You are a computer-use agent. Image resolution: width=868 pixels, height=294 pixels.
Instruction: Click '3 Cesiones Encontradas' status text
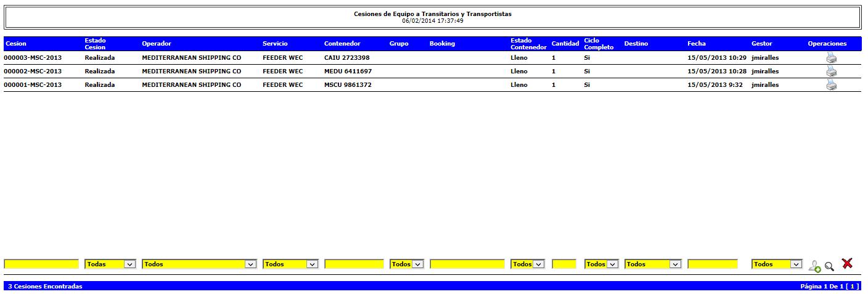pyautogui.click(x=45, y=287)
